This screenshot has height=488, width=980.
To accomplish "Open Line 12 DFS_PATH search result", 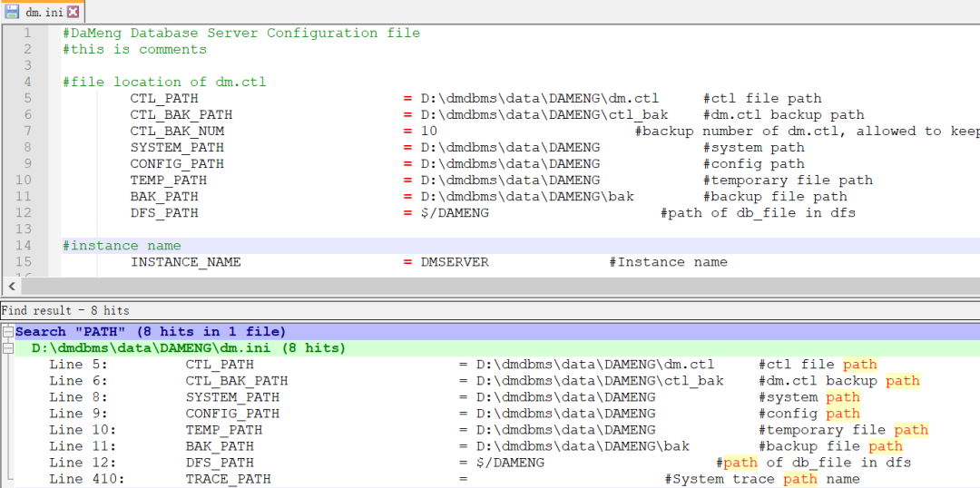I will [x=220, y=463].
